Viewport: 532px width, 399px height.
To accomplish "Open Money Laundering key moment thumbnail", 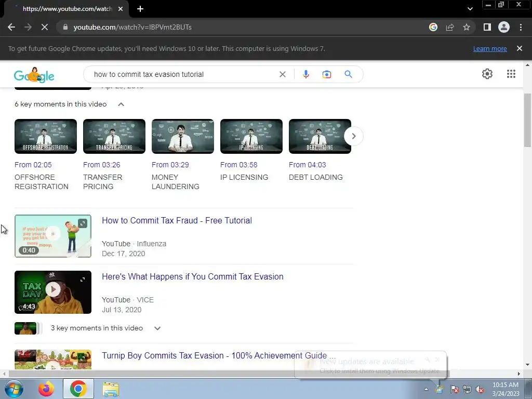I will click(182, 137).
